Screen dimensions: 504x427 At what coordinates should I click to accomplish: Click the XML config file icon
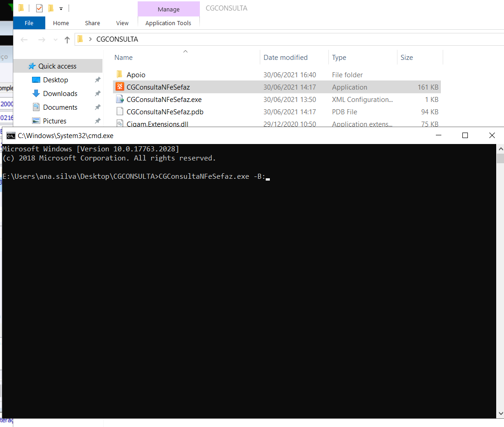coord(120,99)
